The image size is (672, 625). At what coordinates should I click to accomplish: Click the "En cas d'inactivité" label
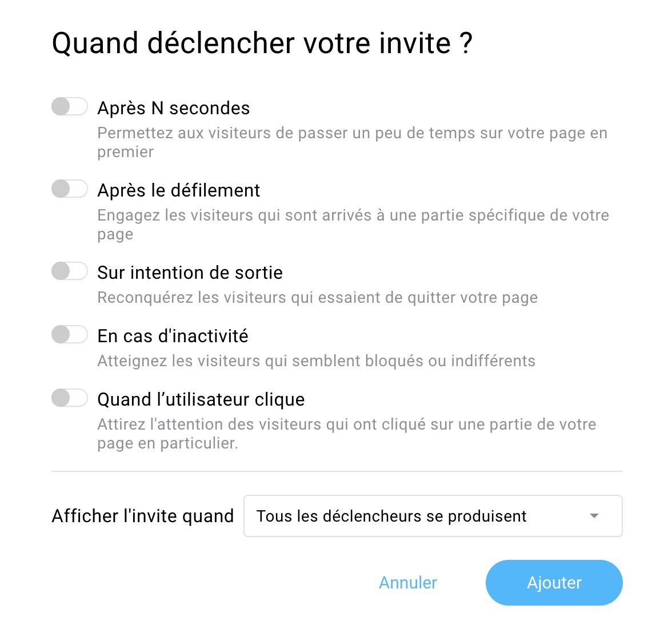173,336
